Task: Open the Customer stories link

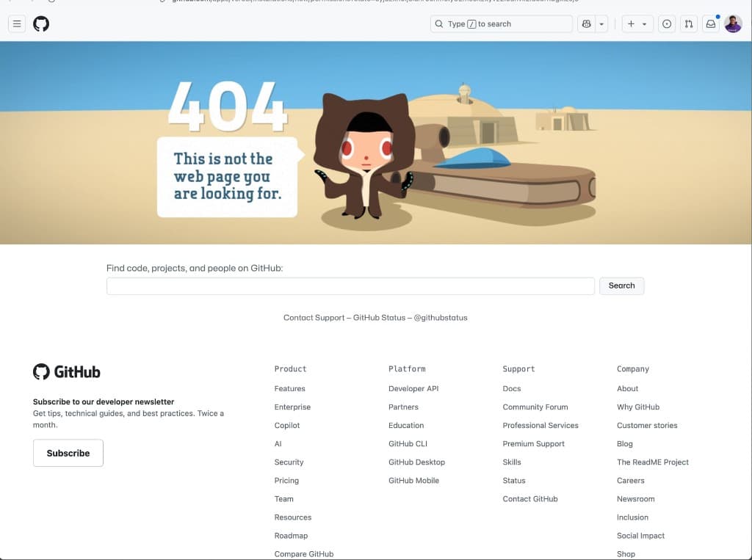Action: (647, 425)
